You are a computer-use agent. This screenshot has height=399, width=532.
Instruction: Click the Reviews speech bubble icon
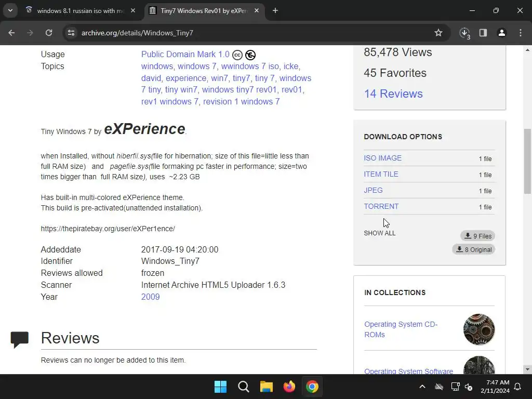[20, 340]
